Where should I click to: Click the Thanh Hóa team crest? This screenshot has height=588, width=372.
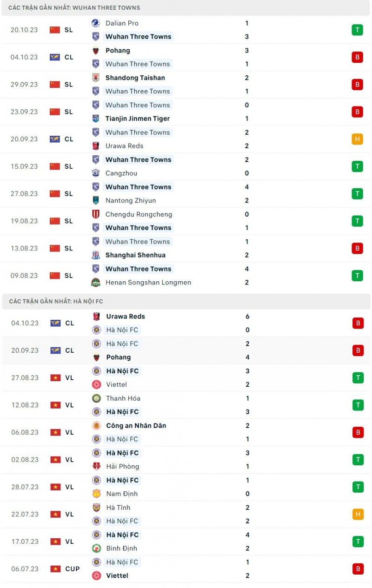[96, 398]
